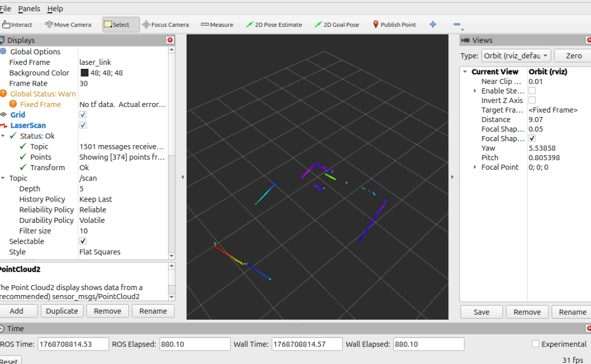Image resolution: width=591 pixels, height=364 pixels.
Task: Click the Style value Flat Squares
Action: [x=100, y=251]
